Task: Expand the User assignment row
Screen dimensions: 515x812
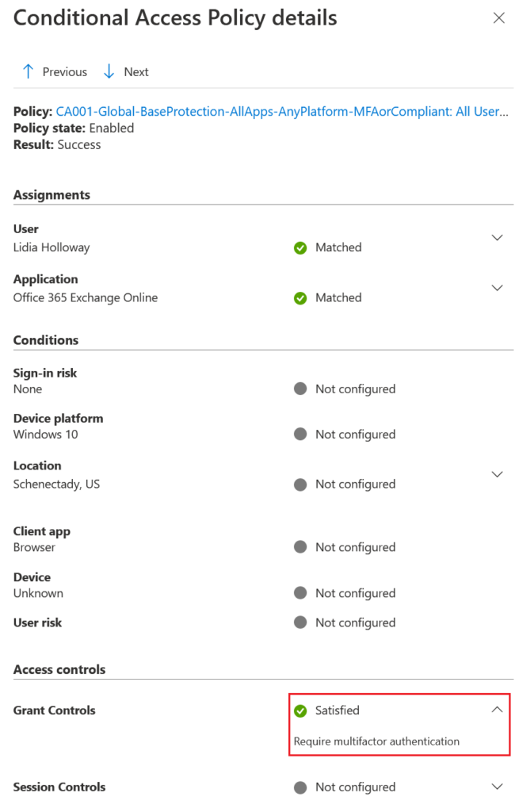Action: tap(497, 238)
